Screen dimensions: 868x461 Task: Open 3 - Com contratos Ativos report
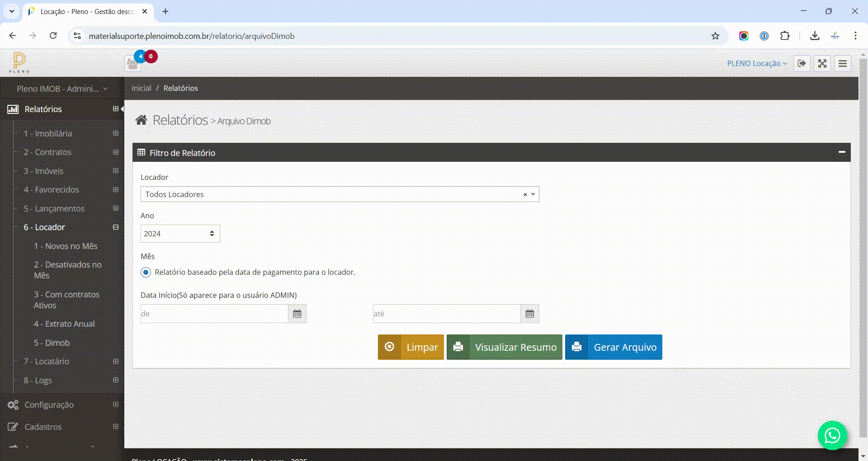66,300
